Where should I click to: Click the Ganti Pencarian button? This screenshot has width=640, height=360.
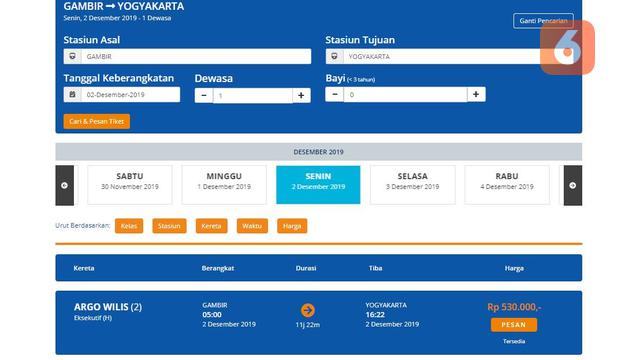[x=543, y=20]
